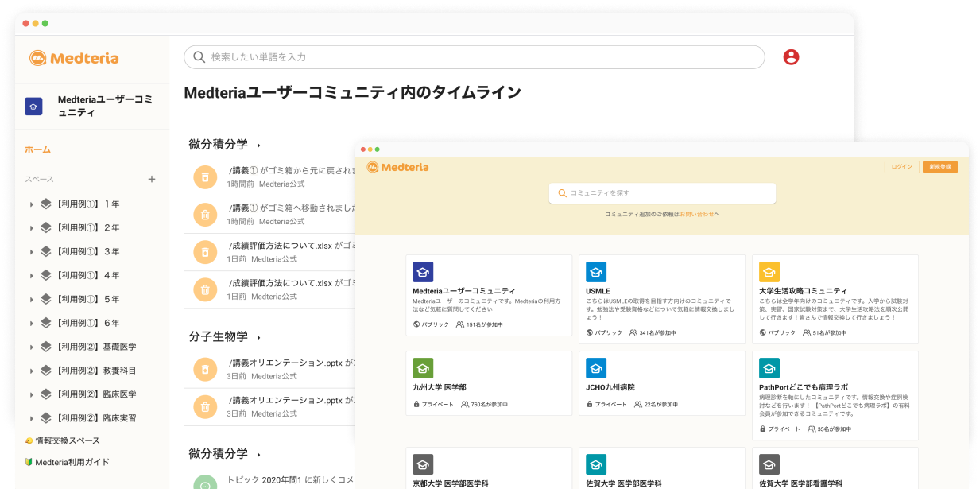This screenshot has width=980, height=489.
Task: Click the ログイン button
Action: pos(902,167)
